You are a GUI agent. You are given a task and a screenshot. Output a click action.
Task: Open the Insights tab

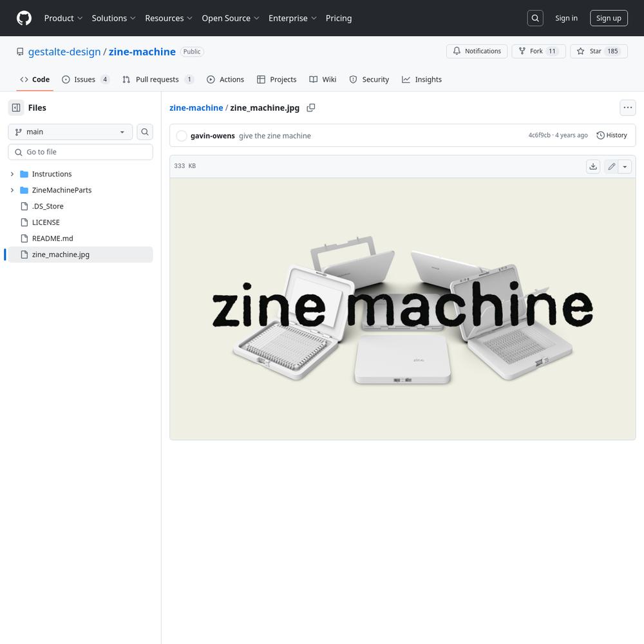421,79
